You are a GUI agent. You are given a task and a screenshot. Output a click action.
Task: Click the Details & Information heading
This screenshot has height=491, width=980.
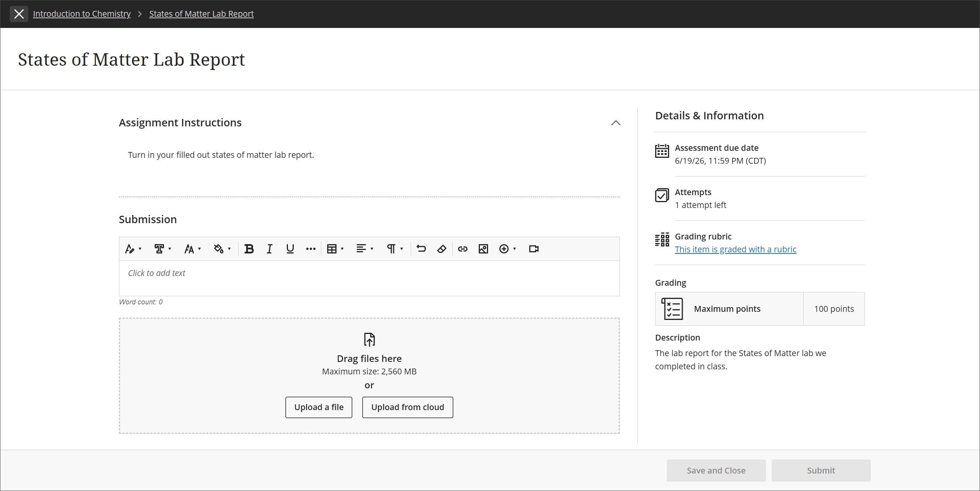[x=709, y=115]
